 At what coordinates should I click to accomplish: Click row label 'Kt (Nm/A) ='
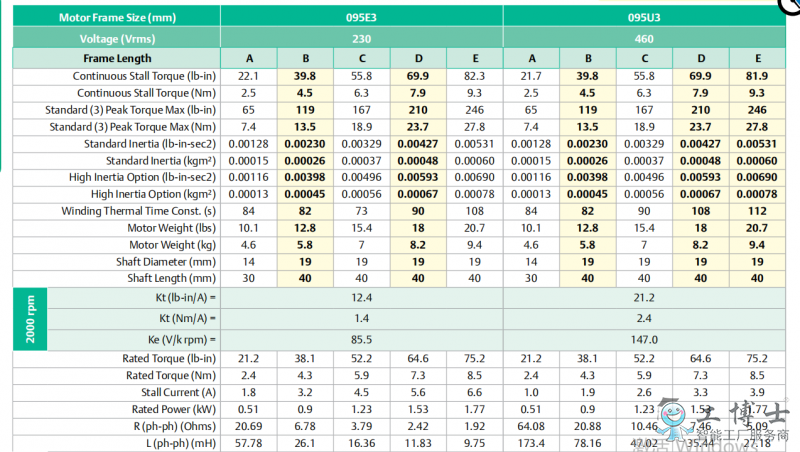coord(187,318)
